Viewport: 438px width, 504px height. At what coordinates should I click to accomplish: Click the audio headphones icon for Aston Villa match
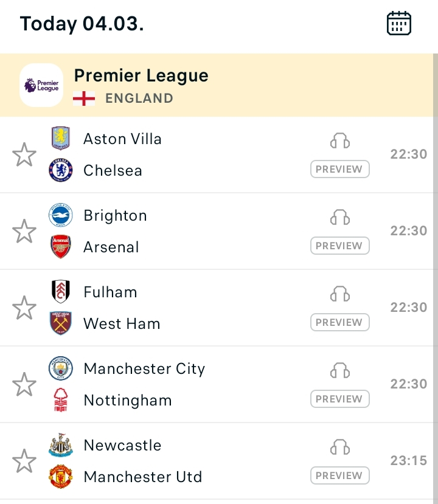click(340, 141)
